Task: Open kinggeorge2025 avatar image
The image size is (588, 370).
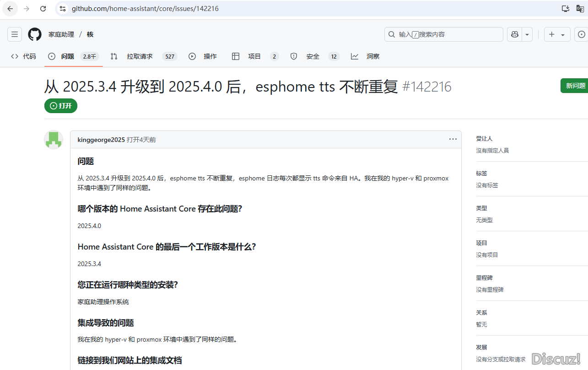Action: click(x=54, y=140)
